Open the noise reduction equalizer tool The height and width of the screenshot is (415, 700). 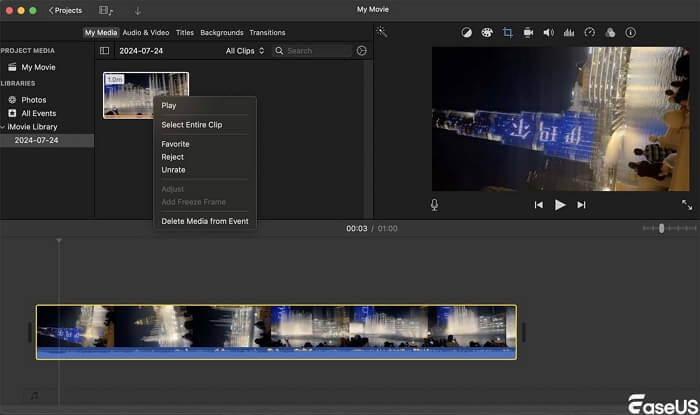(569, 32)
